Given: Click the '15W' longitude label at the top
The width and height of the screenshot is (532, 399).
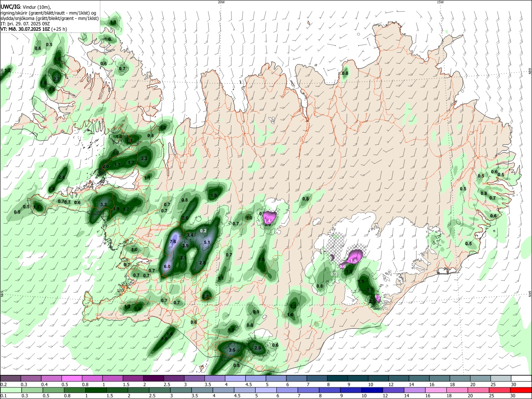Looking at the screenshot, I should pos(440,2).
